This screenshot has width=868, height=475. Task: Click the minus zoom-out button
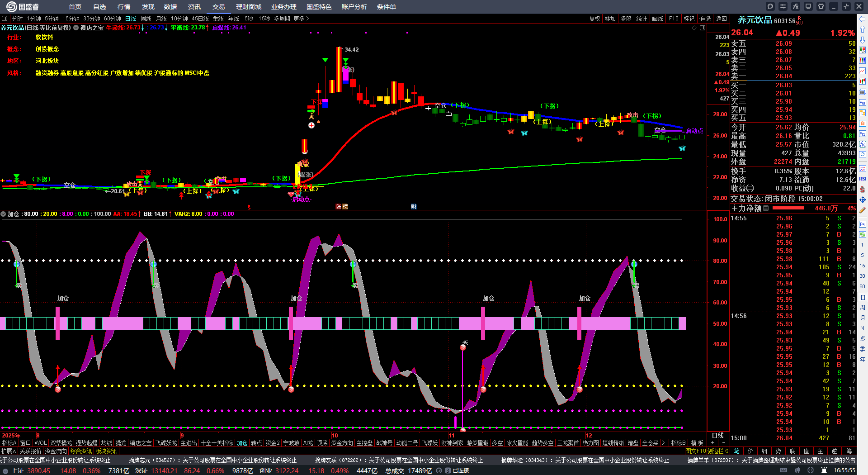(724, 443)
